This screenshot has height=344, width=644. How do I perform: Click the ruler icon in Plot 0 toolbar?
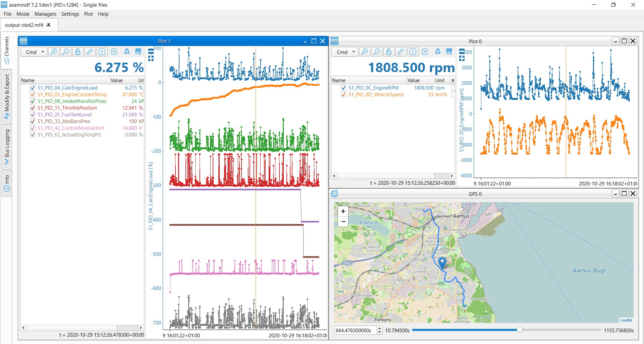(401, 52)
